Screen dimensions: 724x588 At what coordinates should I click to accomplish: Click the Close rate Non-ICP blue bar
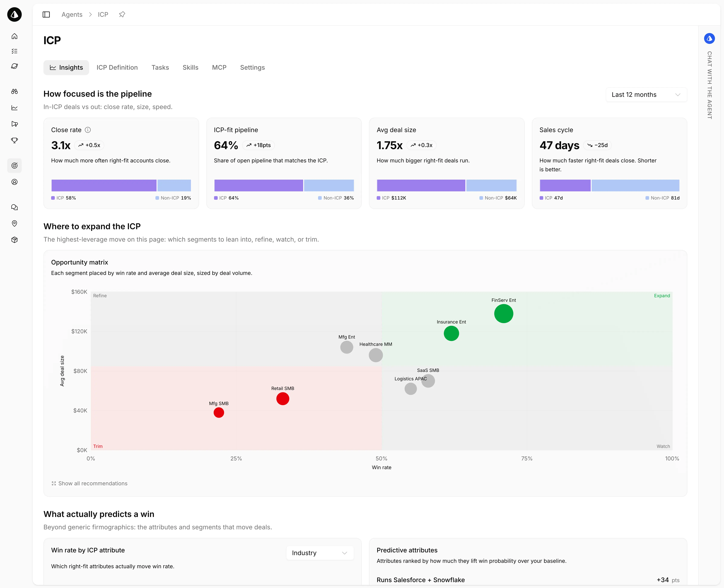pyautogui.click(x=174, y=186)
